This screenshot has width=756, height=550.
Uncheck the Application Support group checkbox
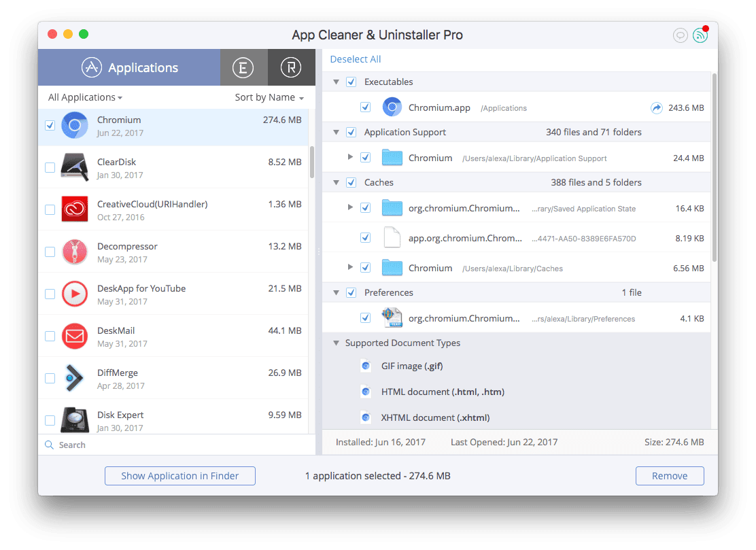pos(351,132)
